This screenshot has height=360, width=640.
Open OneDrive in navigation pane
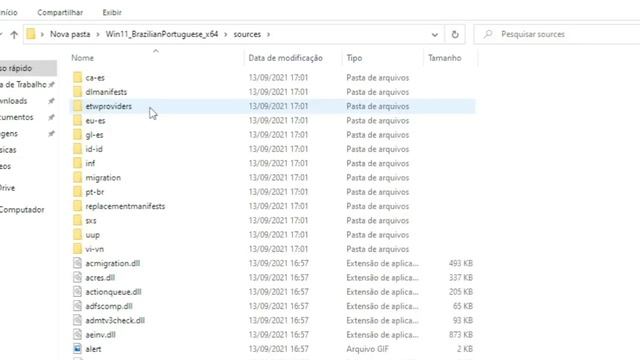click(x=8, y=188)
